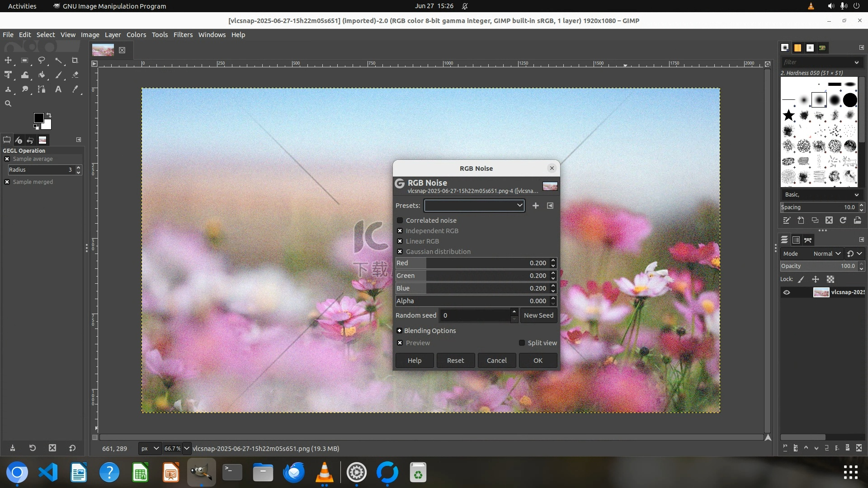
Task: Select the Free Select lasso tool
Action: click(42, 60)
